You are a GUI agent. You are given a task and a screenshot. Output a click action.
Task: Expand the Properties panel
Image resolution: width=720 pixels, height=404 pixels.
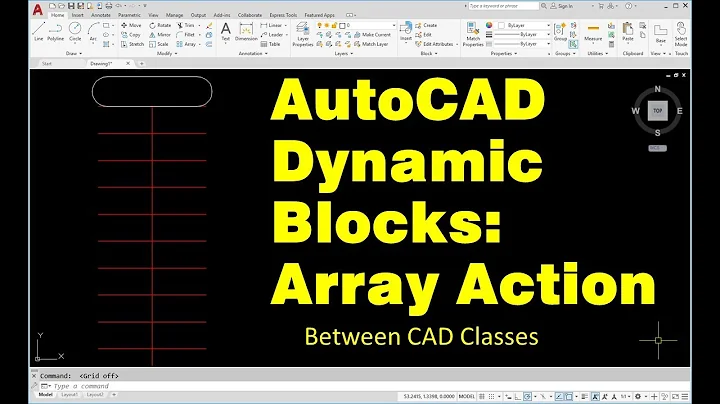(504, 54)
